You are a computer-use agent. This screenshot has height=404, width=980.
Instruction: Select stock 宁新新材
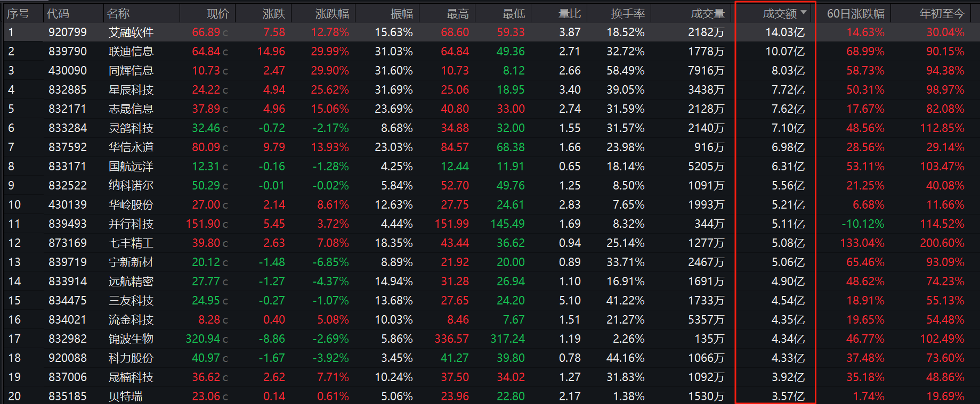[x=131, y=262]
